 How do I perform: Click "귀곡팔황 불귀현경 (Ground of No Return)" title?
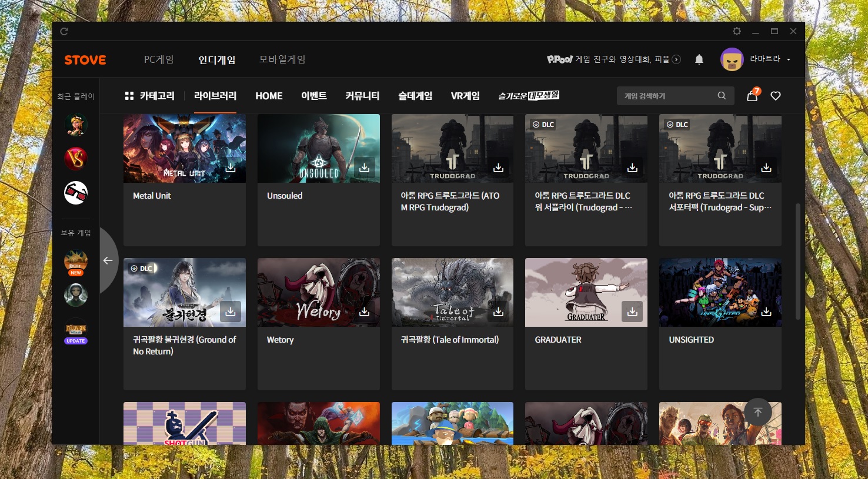[x=185, y=346]
